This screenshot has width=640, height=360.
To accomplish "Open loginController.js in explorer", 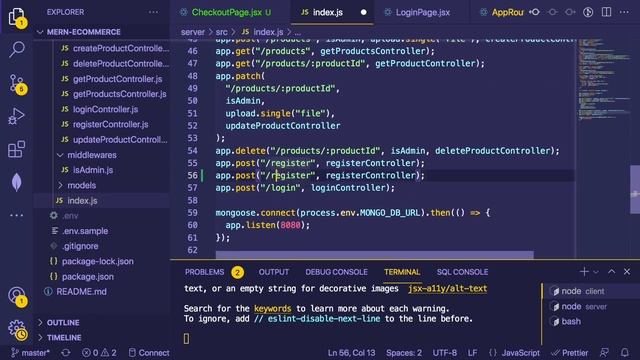I will [105, 109].
